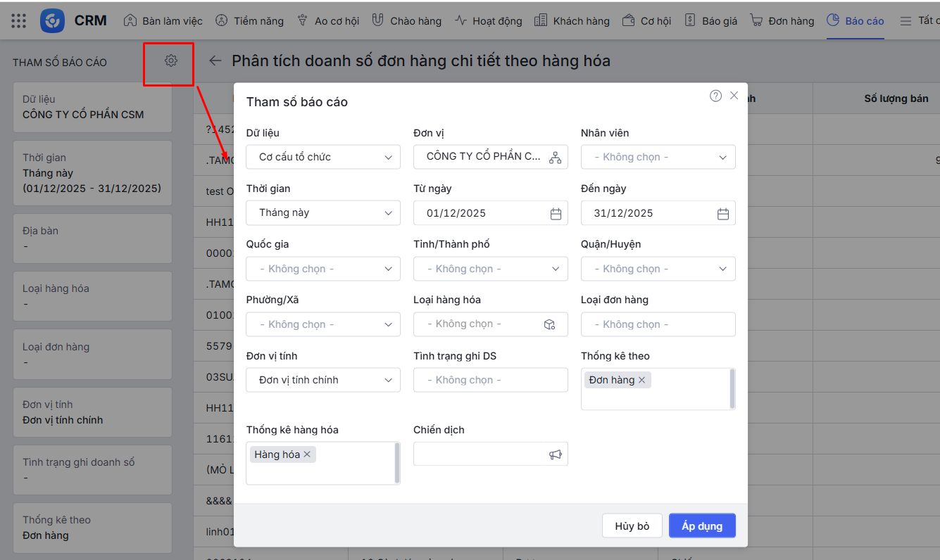
Task: Click the product box icon in Loại hàng hóa
Action: click(x=550, y=324)
